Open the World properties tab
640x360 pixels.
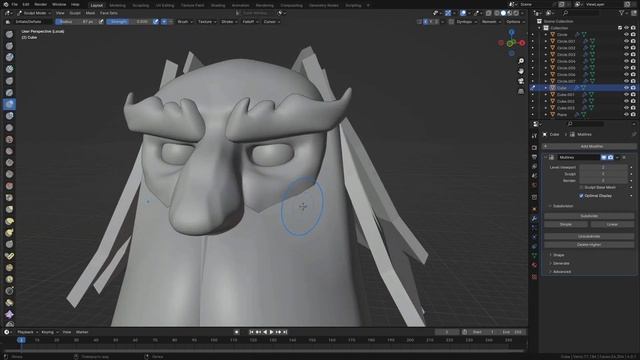534,185
